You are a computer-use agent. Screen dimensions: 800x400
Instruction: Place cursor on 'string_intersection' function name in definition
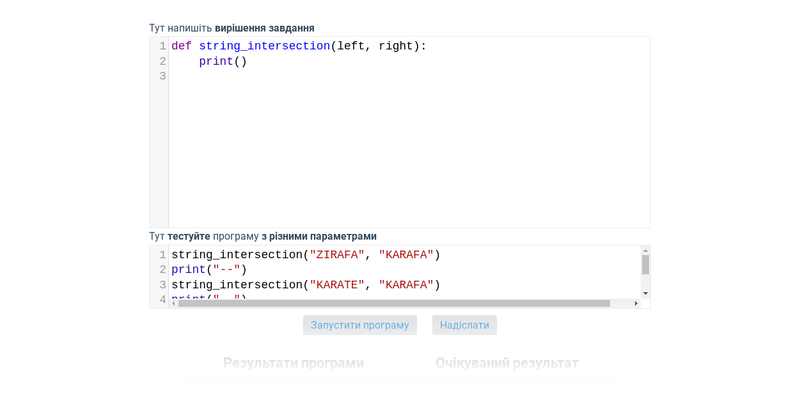click(x=264, y=46)
